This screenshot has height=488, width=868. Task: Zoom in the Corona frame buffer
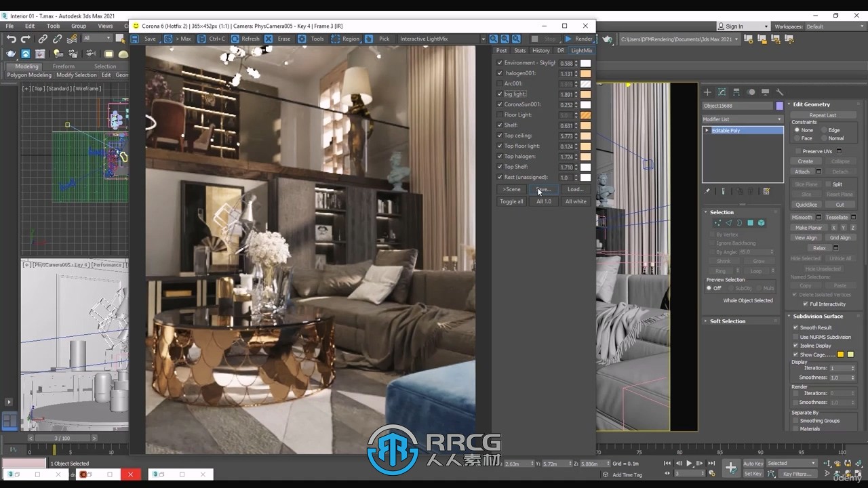pyautogui.click(x=494, y=39)
